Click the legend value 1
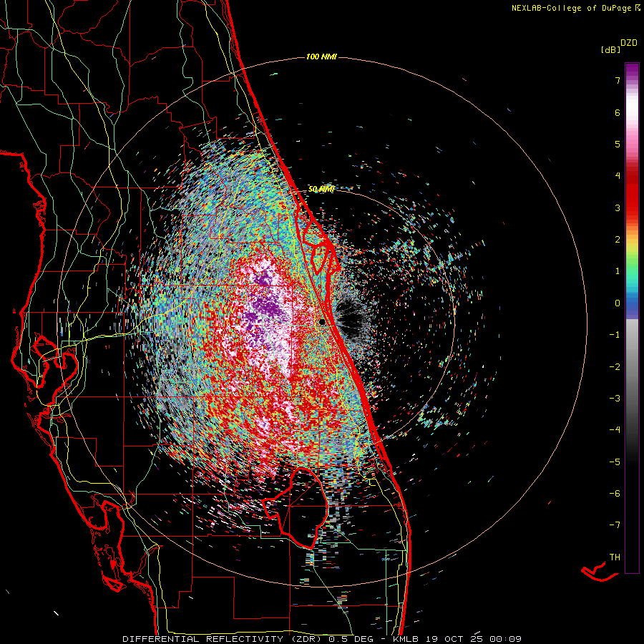Viewport: 644px width, 644px height. pos(618,271)
